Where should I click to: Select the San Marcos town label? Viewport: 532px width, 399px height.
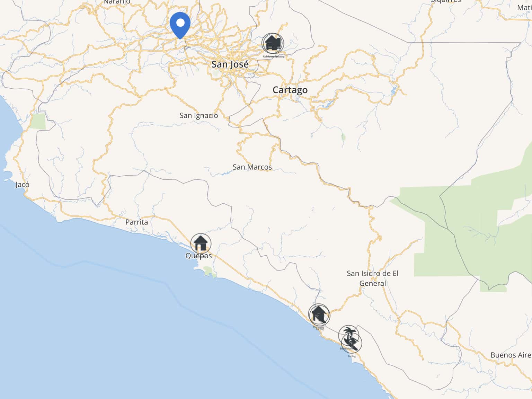[x=252, y=167]
